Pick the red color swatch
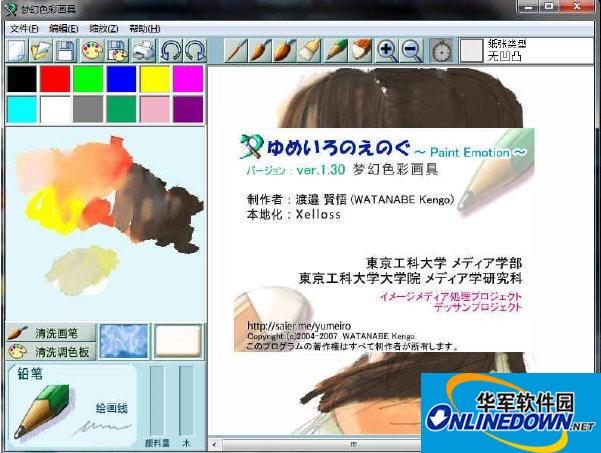Viewport: 601px width, 453px height. click(x=55, y=79)
